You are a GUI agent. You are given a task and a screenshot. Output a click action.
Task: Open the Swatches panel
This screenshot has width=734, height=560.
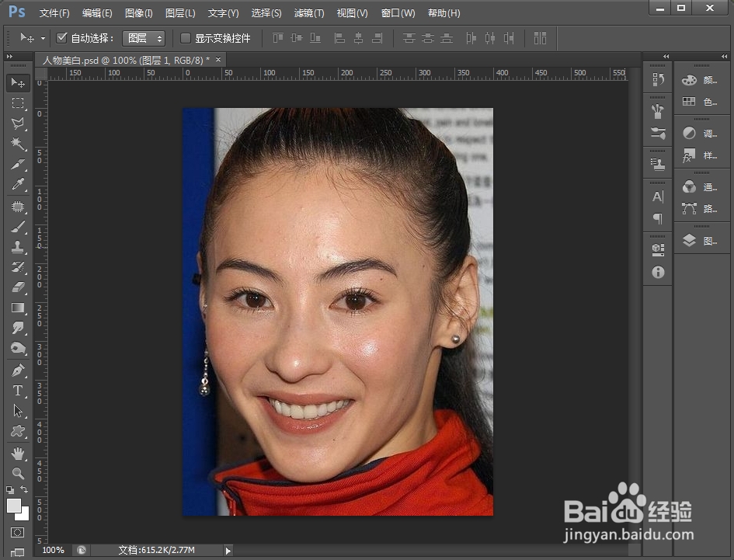click(x=701, y=102)
